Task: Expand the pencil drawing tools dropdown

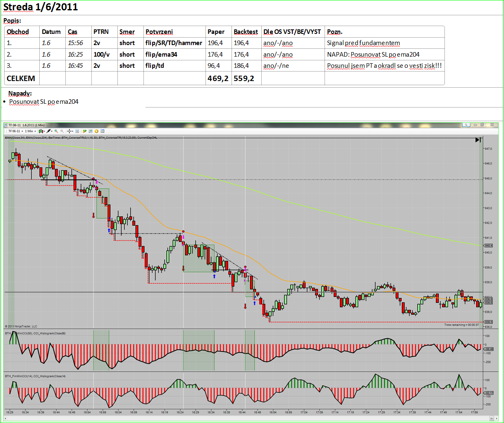Action: 49,131
